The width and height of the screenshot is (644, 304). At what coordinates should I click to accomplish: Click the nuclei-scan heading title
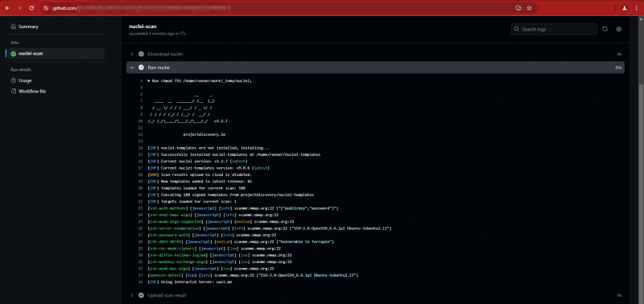tap(142, 27)
